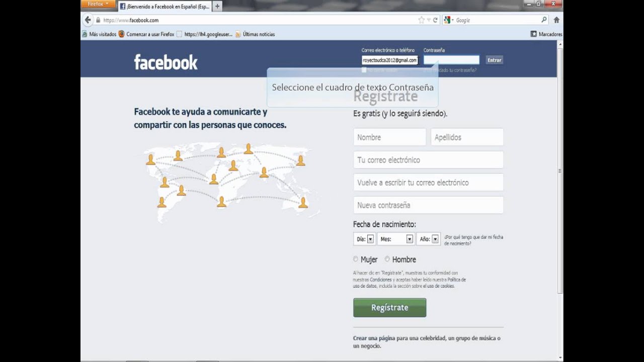Click the page vertical scrollbar thumb
The height and width of the screenshot is (362, 644).
[x=560, y=171]
